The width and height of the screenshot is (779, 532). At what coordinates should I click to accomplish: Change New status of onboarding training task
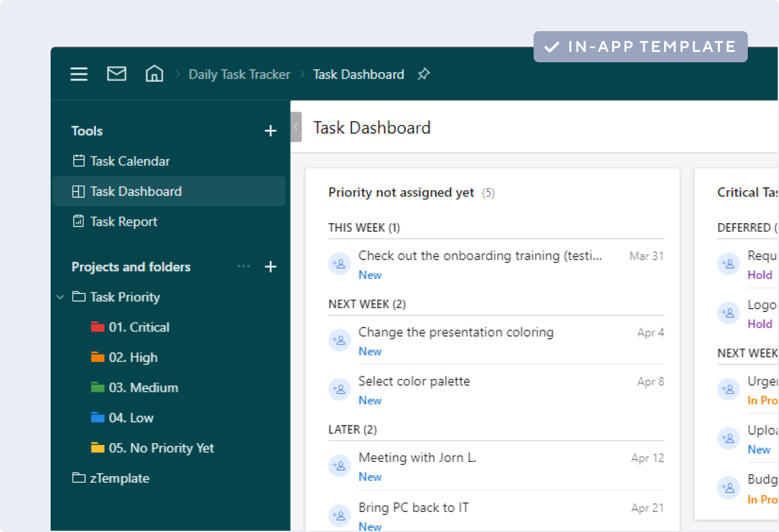point(370,275)
